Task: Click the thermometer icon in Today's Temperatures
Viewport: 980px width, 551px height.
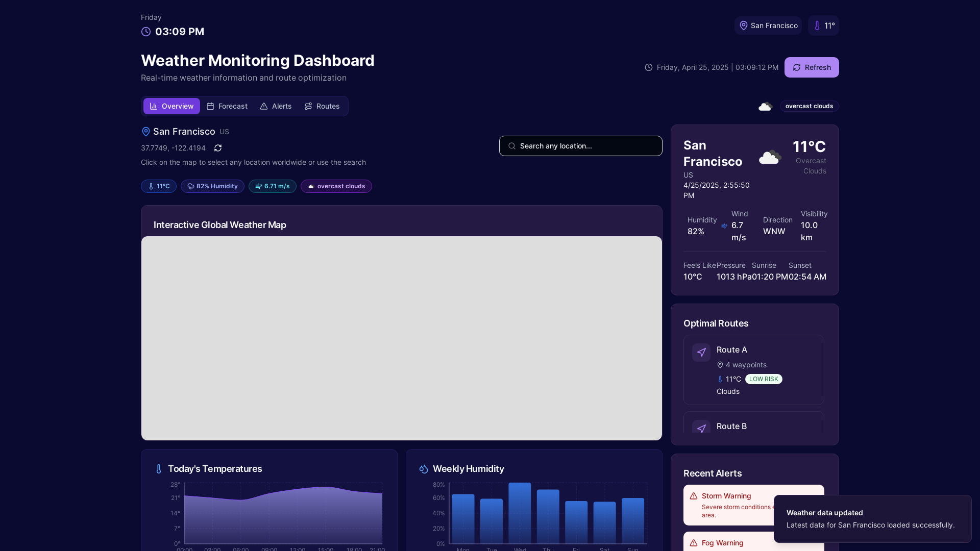Action: pyautogui.click(x=158, y=469)
